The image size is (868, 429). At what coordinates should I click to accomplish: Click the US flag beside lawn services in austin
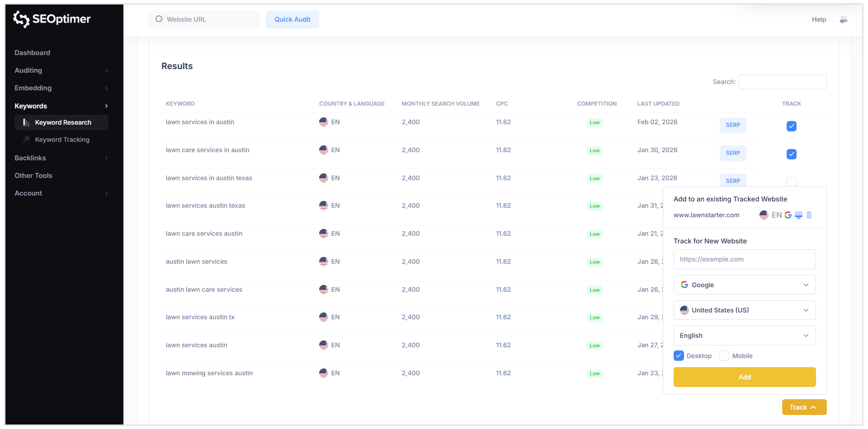pyautogui.click(x=323, y=121)
